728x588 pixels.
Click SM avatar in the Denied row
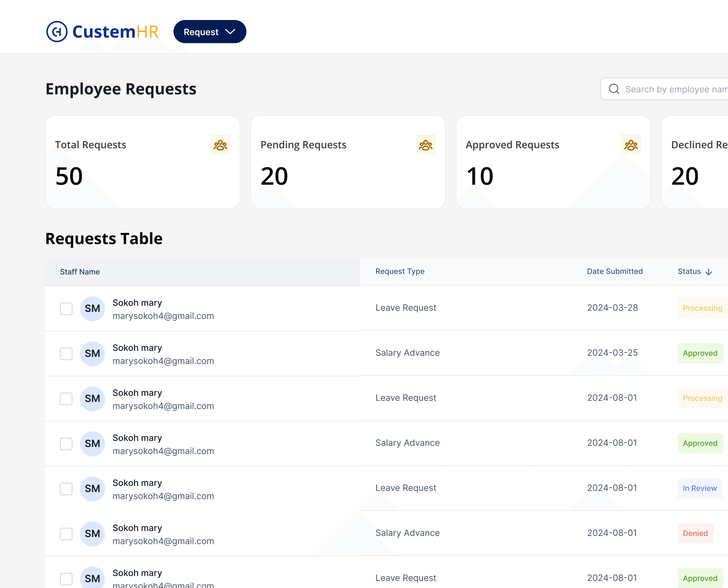(92, 534)
